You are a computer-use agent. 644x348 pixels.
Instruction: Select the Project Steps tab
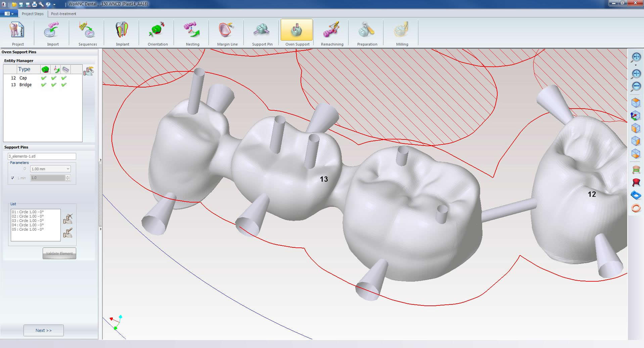33,14
